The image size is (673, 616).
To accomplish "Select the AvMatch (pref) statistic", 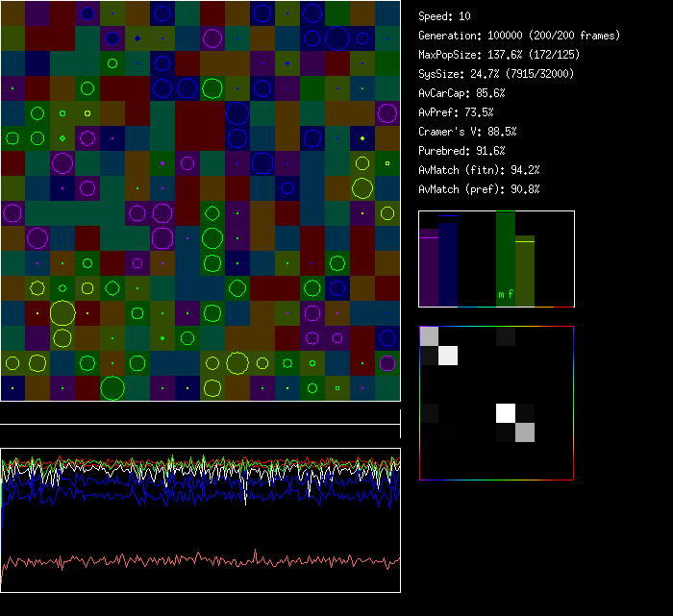I will [x=479, y=189].
